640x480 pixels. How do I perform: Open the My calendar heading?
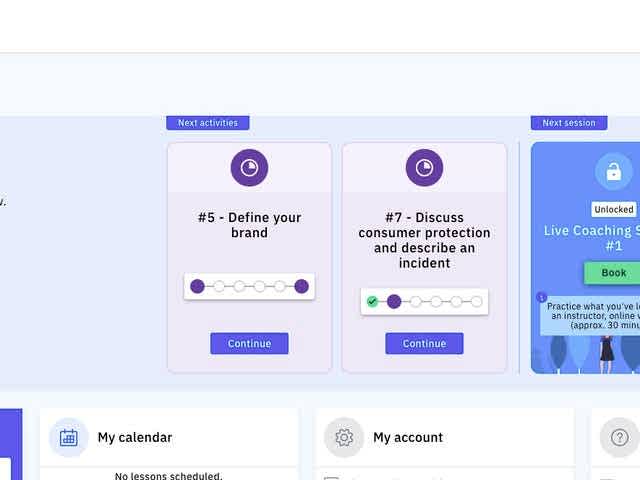coord(134,437)
